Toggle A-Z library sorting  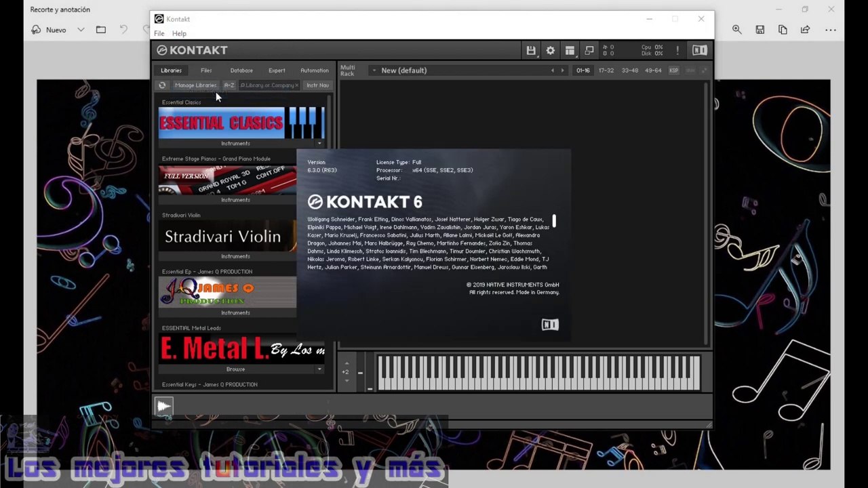point(229,85)
